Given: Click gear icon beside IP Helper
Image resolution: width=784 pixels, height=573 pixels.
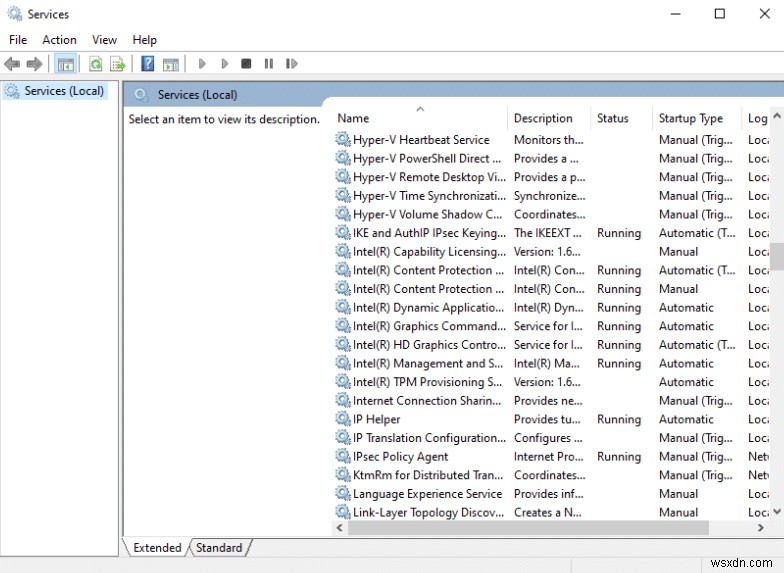Looking at the screenshot, I should [342, 418].
